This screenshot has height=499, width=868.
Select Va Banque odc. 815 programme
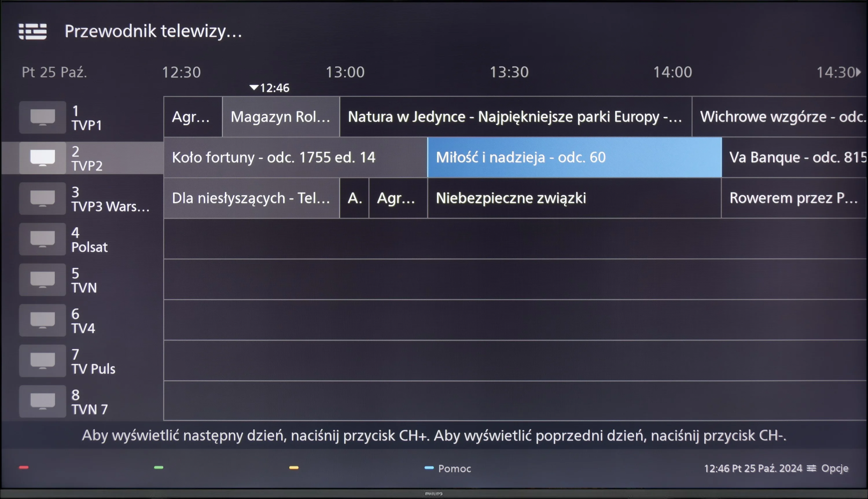795,158
